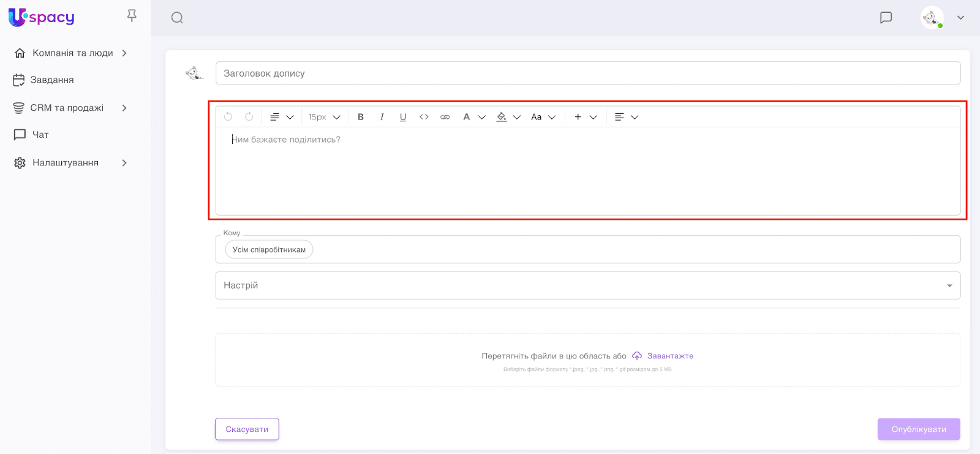Open the Завдання section in the sidebar
Image resolution: width=980 pixels, height=454 pixels.
coord(52,80)
